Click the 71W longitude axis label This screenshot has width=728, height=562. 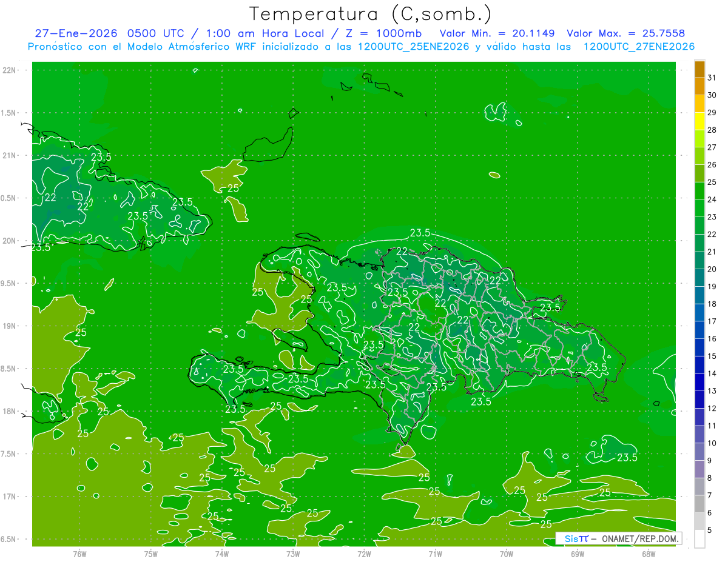coord(435,554)
